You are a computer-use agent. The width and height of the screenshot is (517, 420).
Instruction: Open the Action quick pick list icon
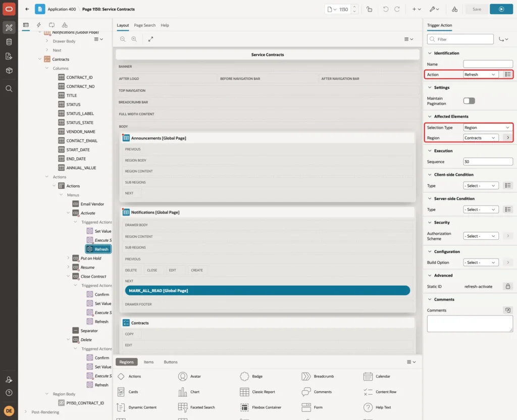(x=508, y=75)
